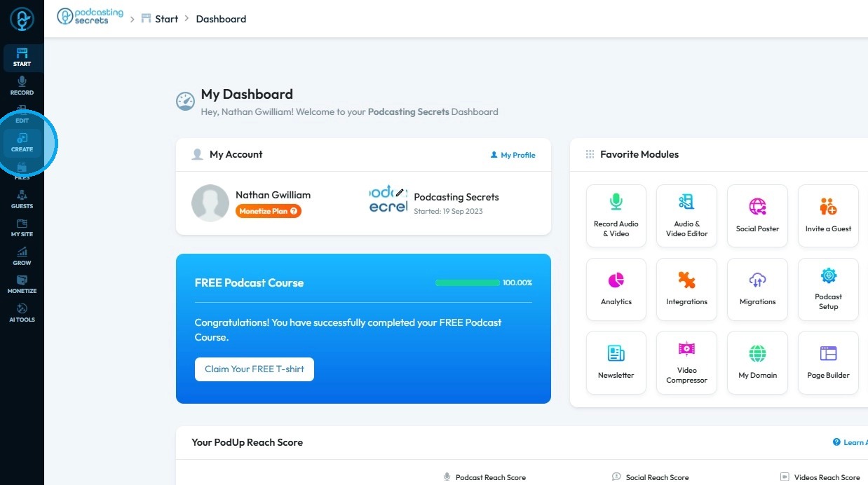Open the Audio & Video Editor module
This screenshot has height=485, width=868.
point(686,216)
